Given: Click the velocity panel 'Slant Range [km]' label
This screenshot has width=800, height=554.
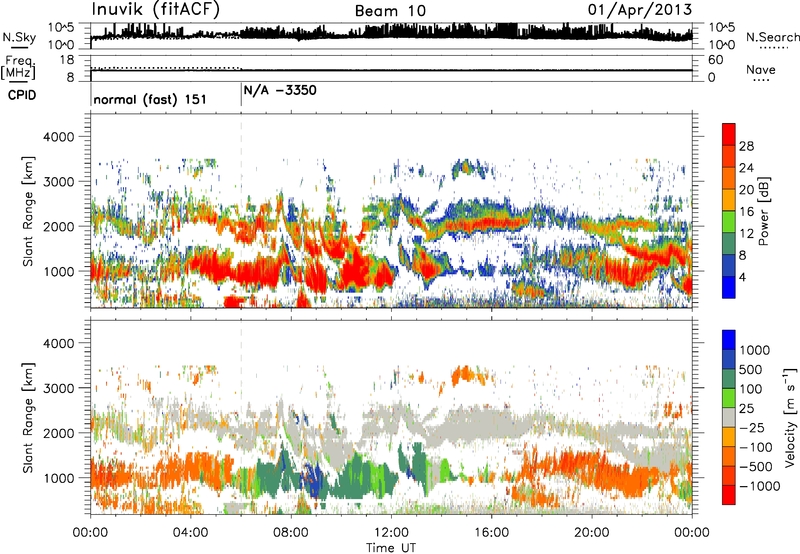Looking at the screenshot, I should [x=28, y=417].
